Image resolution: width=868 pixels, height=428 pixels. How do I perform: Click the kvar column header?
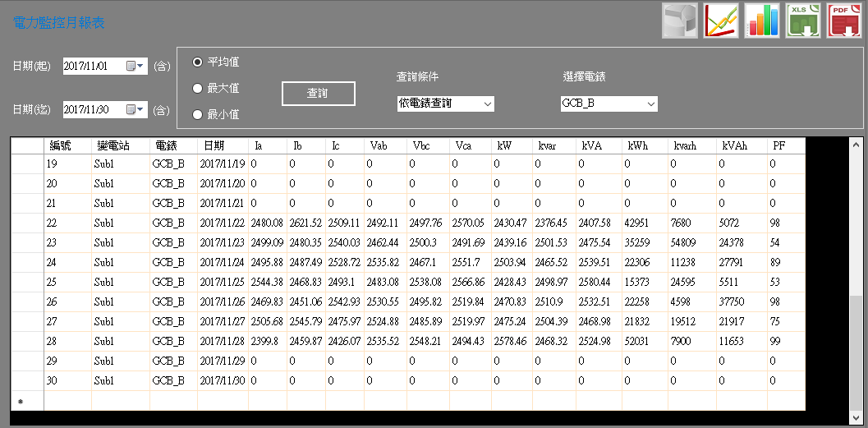(x=554, y=145)
